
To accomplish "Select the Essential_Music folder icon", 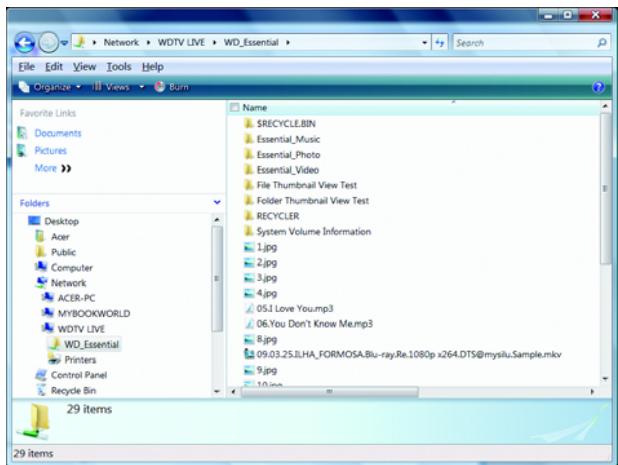I will (x=248, y=139).
